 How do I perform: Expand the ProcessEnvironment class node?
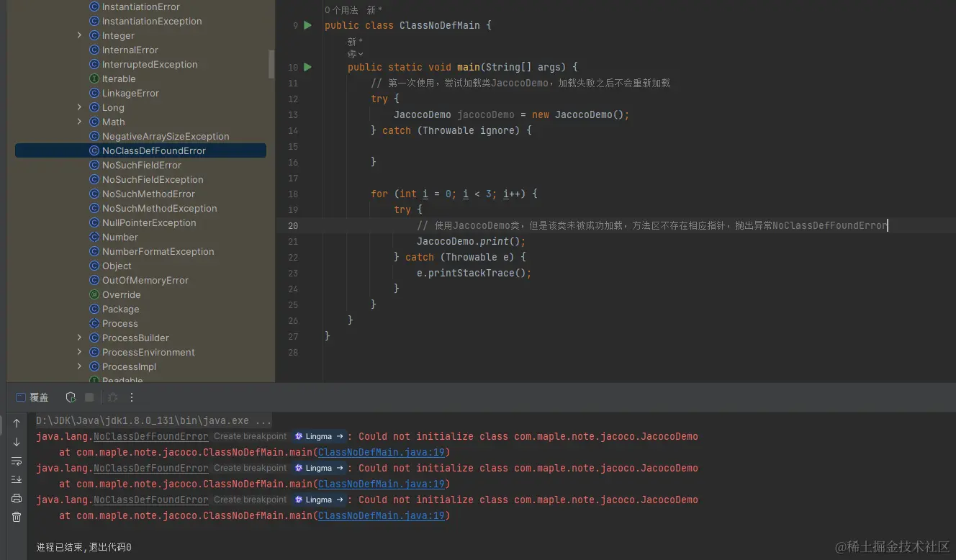(79, 352)
